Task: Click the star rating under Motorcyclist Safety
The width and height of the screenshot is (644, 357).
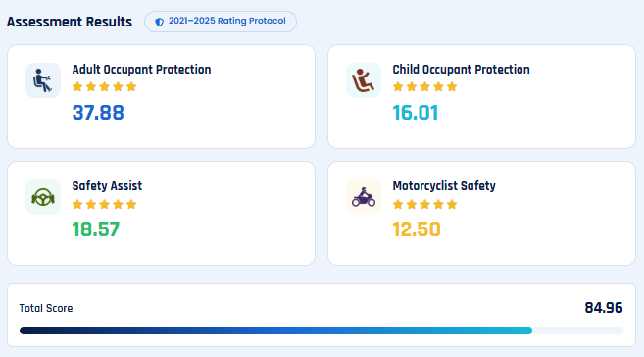Action: coord(424,204)
